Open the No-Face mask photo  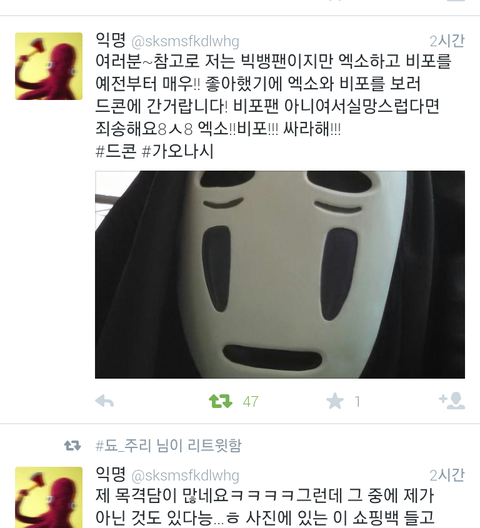pos(280,275)
